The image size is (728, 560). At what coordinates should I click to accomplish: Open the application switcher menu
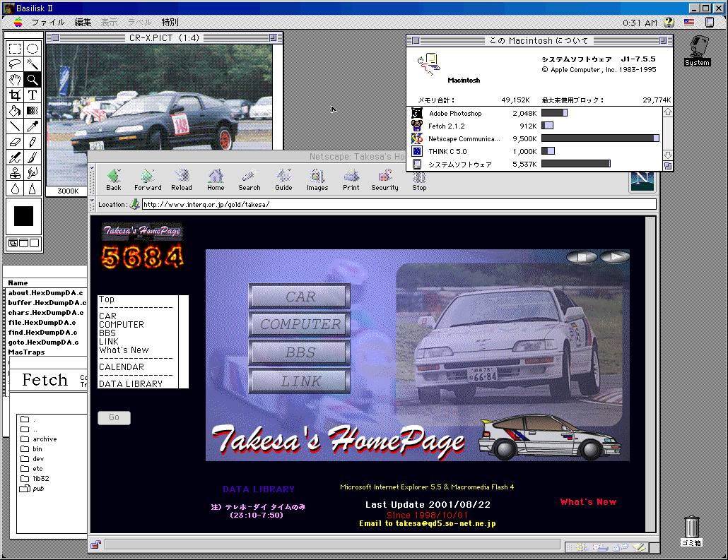(x=710, y=23)
